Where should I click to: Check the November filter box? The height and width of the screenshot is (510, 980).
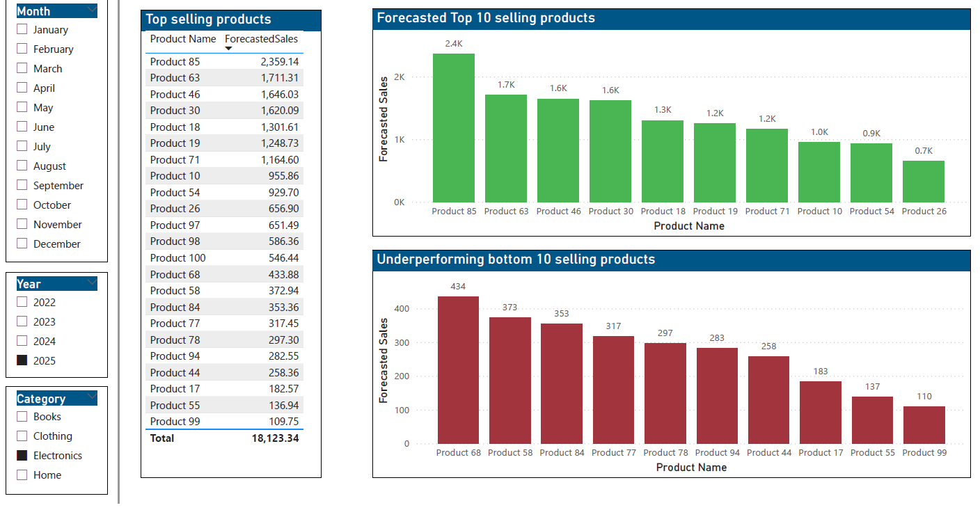tap(22, 224)
